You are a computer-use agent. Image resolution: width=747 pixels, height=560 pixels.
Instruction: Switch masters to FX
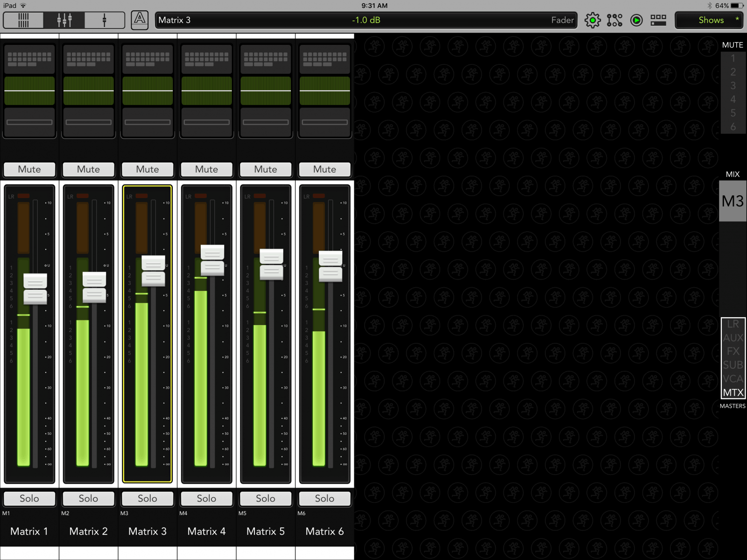733,351
